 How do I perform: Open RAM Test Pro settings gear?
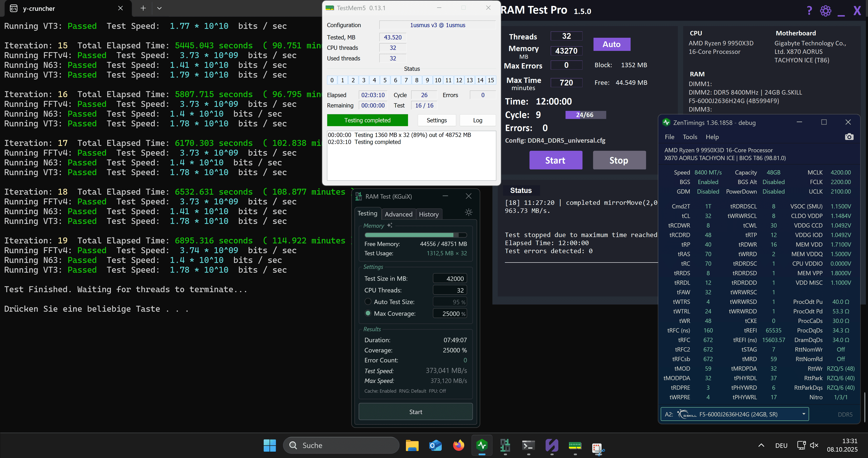[825, 11]
